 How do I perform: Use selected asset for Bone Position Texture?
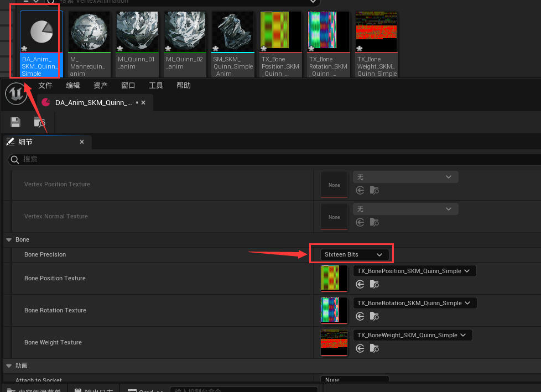(x=360, y=284)
